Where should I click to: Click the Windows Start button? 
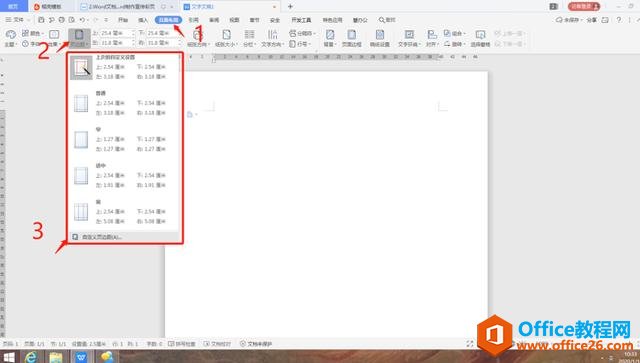tap(9, 357)
